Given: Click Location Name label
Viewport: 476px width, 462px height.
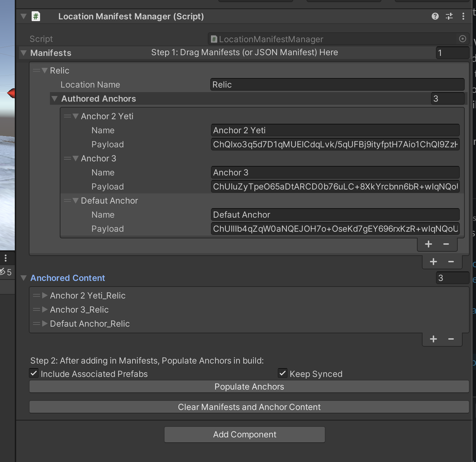Looking at the screenshot, I should [90, 85].
